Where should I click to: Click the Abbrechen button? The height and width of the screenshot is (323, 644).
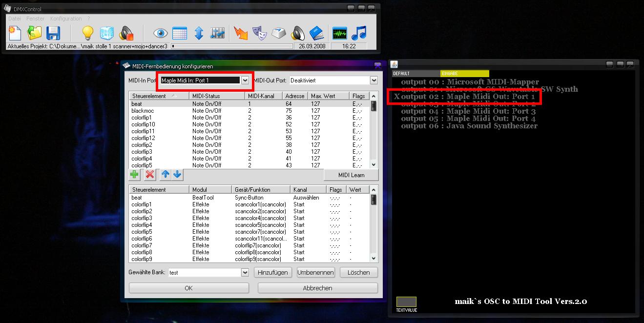[x=317, y=288]
